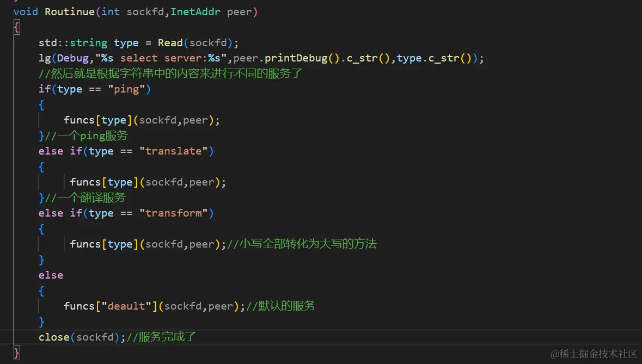Click the comment "//服务完成了"

click(161, 337)
